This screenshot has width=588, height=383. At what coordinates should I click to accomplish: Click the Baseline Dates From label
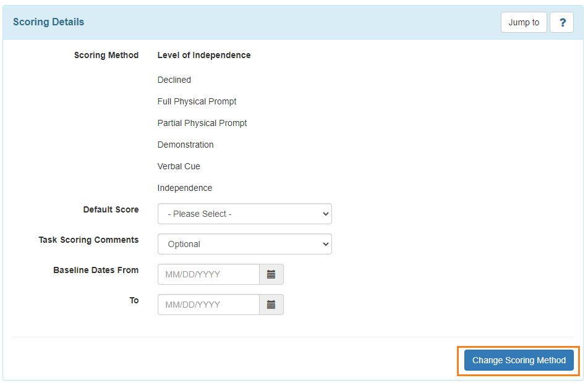(96, 270)
